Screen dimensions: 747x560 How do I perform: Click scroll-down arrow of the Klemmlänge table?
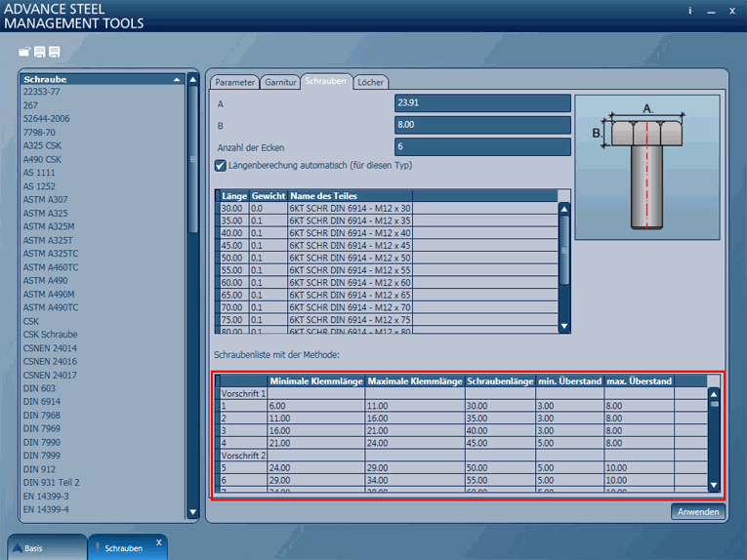pyautogui.click(x=714, y=485)
